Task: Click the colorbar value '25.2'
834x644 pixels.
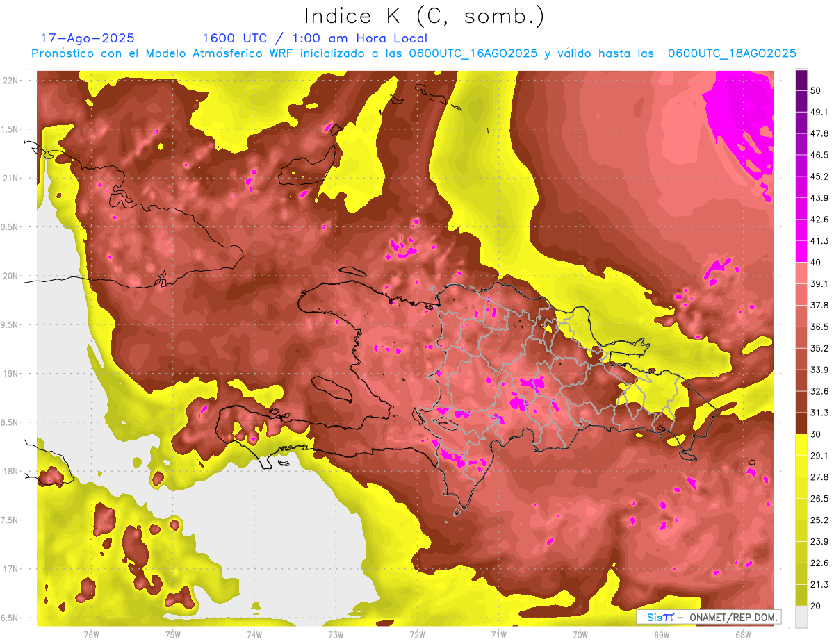Action: pyautogui.click(x=819, y=520)
